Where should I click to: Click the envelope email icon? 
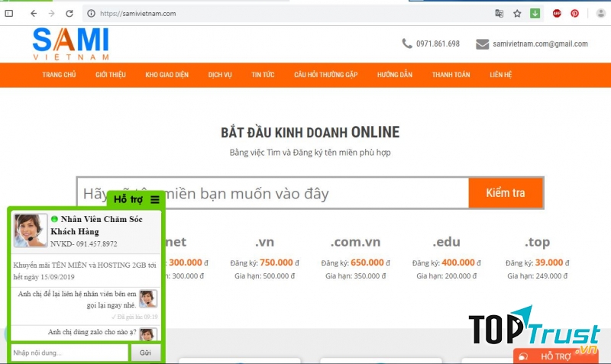482,44
